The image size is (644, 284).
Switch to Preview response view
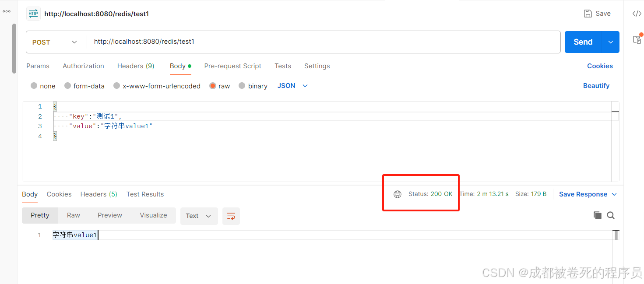tap(110, 215)
